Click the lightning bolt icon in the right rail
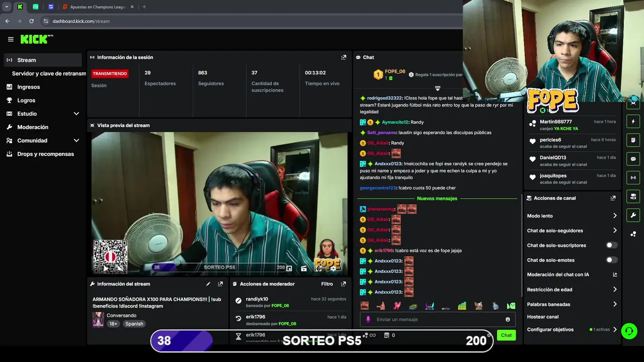 (633, 121)
